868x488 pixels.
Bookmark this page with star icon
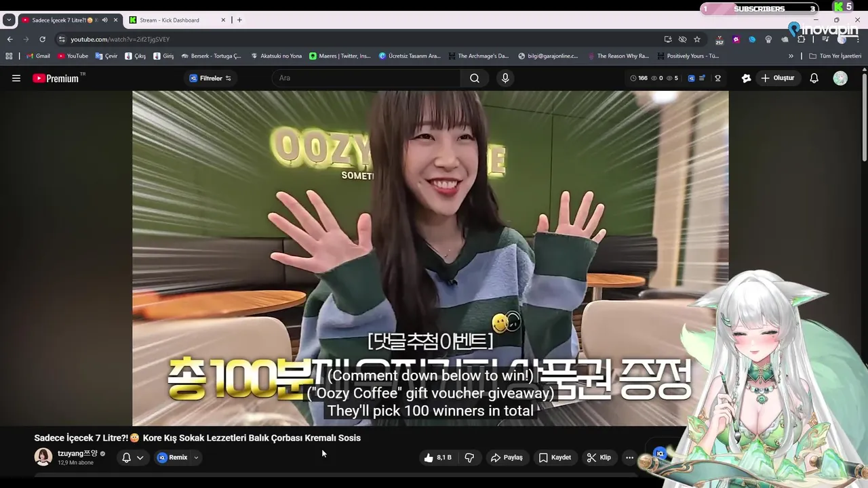pos(696,39)
